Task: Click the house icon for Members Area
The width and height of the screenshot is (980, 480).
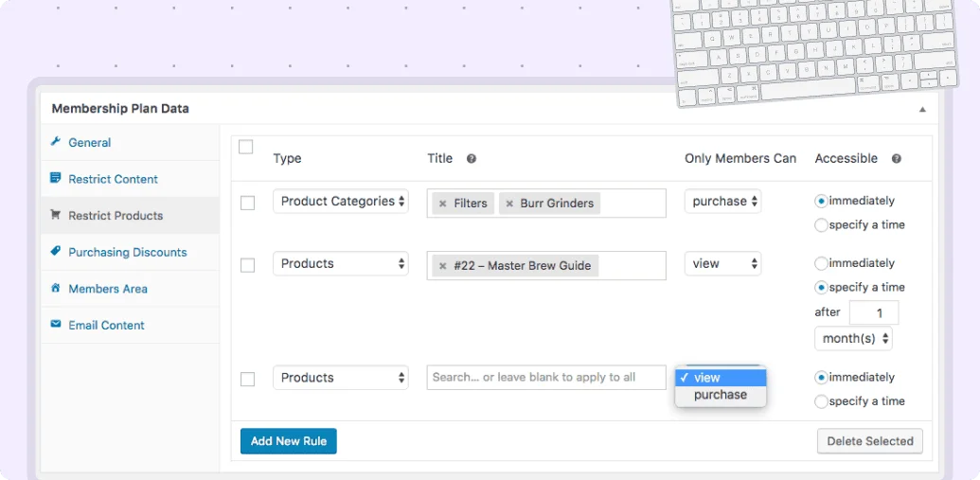Action: click(56, 288)
